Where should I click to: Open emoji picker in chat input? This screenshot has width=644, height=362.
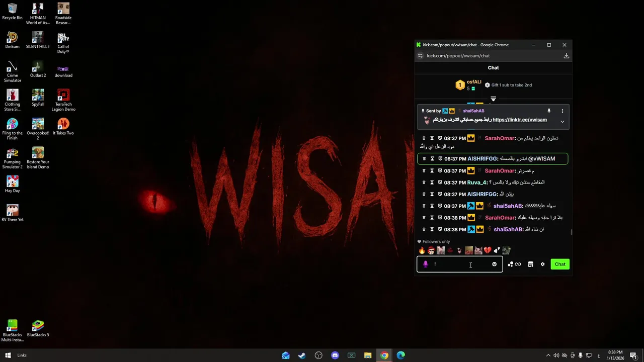click(x=494, y=264)
